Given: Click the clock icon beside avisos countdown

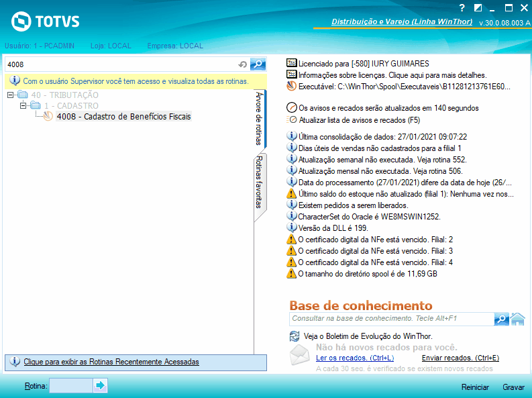Looking at the screenshot, I should click(291, 107).
